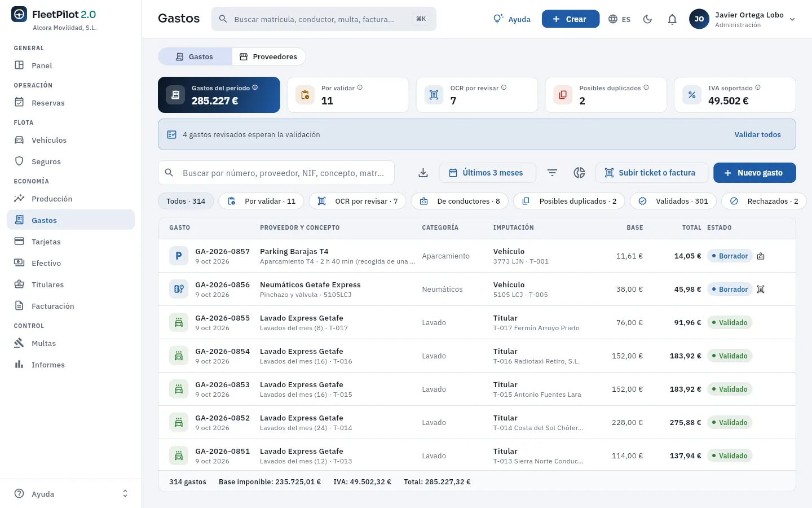Go to Reservas in sidebar

70,103
